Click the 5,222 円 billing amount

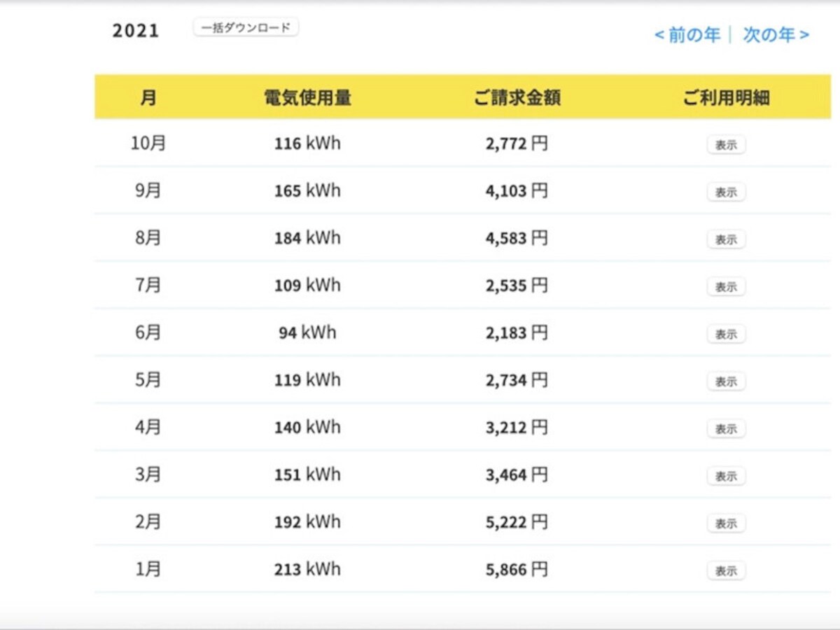coord(517,522)
